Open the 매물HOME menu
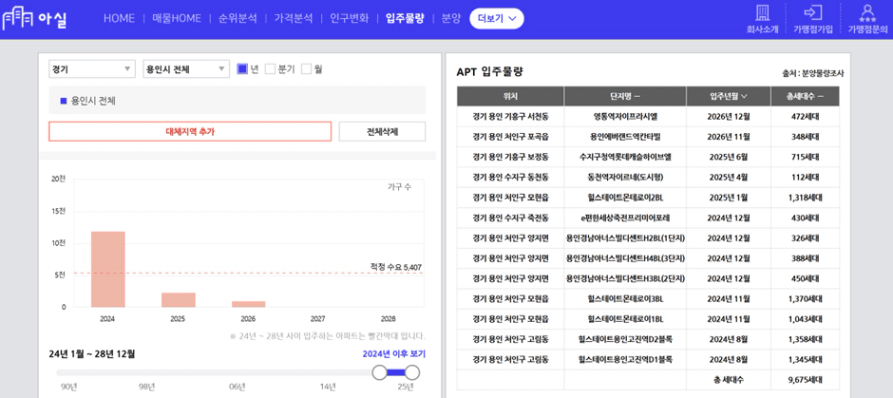The image size is (893, 398). pos(177,18)
